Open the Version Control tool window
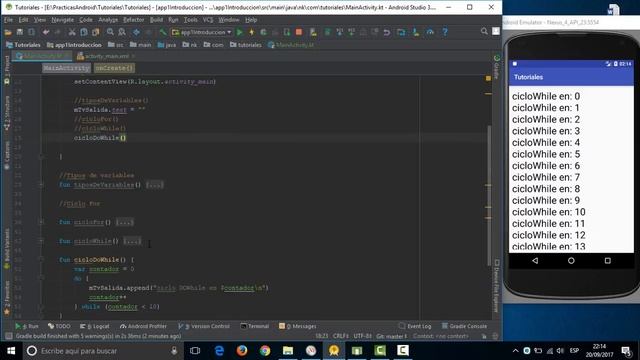 click(204, 326)
